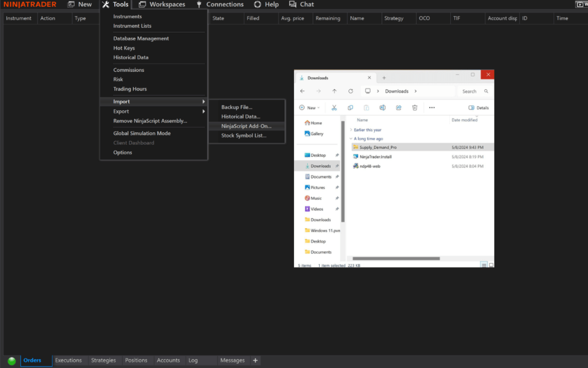Expand the Export submenu arrow
The image size is (588, 368).
203,112
